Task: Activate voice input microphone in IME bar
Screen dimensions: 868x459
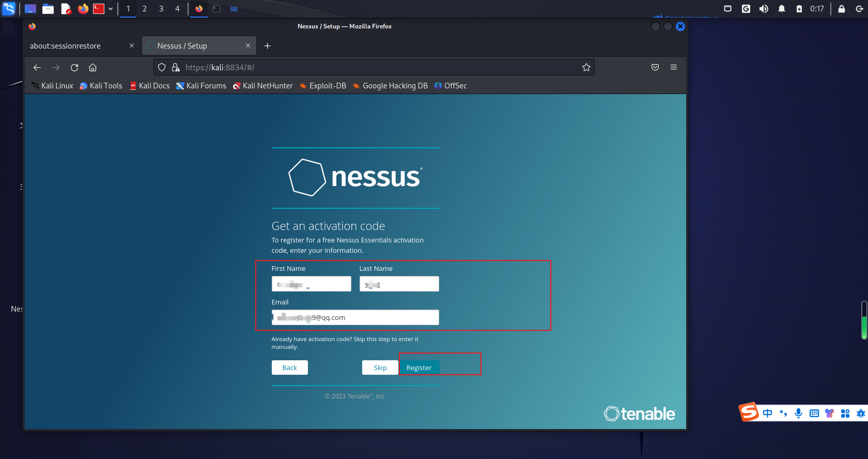Action: [799, 414]
